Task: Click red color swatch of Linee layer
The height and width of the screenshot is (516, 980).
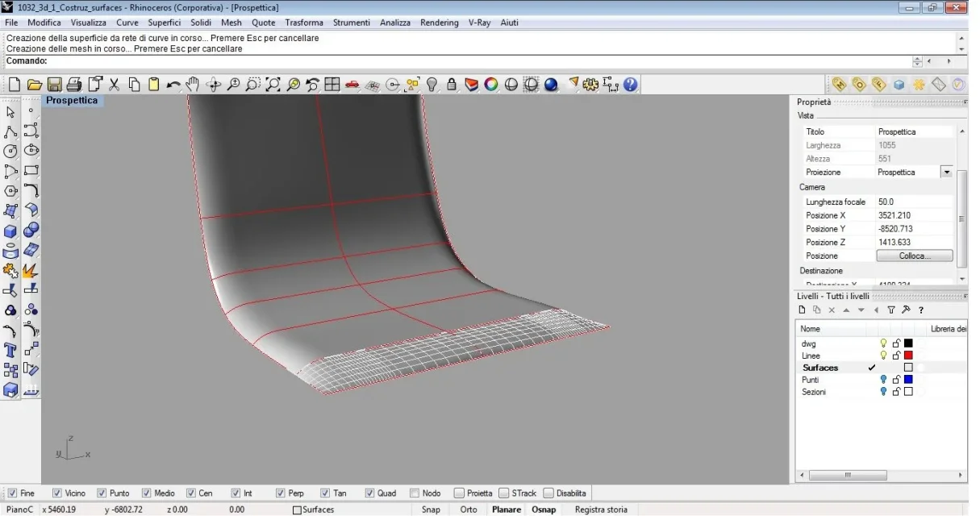Action: [908, 356]
